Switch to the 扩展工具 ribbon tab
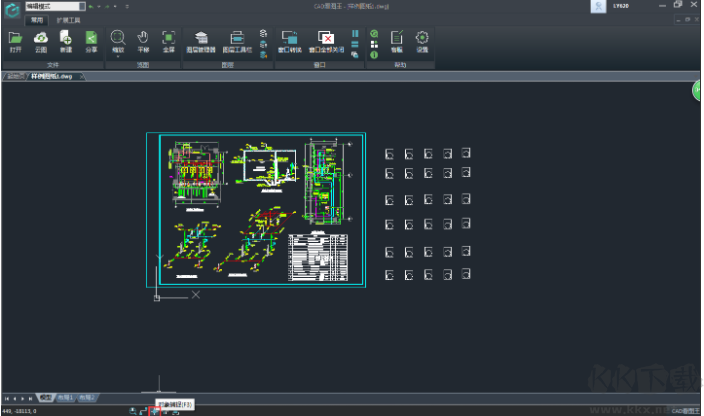Screen dimensions: 704x416 click(69, 19)
